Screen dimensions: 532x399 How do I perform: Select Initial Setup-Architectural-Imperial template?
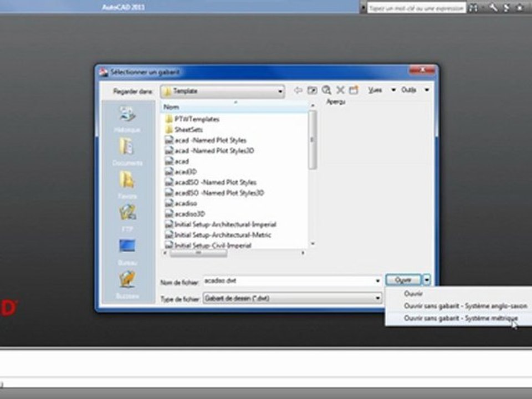221,224
